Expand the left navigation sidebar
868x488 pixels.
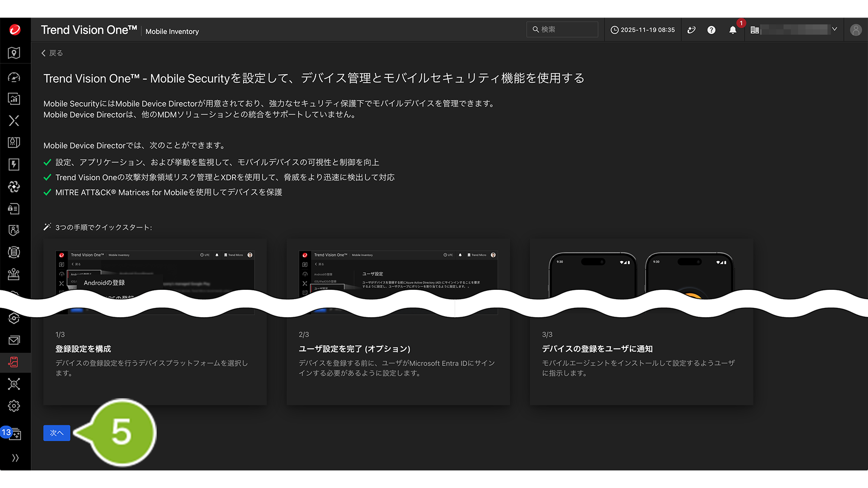point(15,458)
